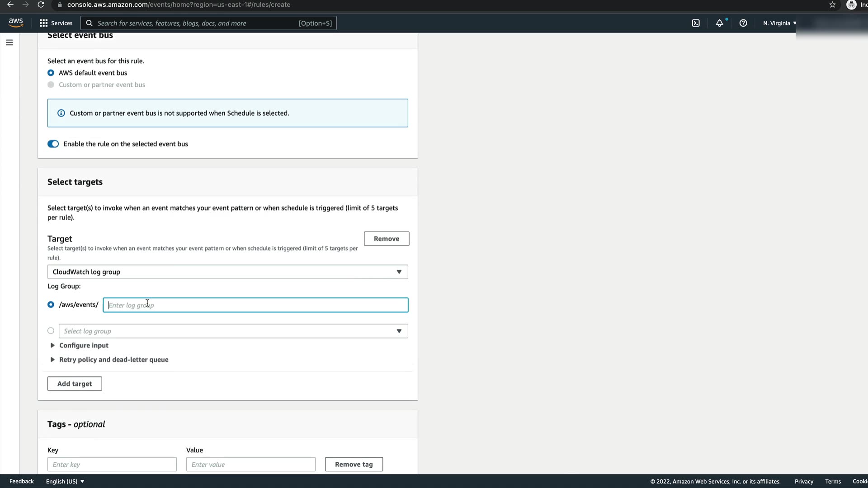Open the CloudWatch log group target dropdown
This screenshot has height=488, width=868.
click(x=227, y=272)
